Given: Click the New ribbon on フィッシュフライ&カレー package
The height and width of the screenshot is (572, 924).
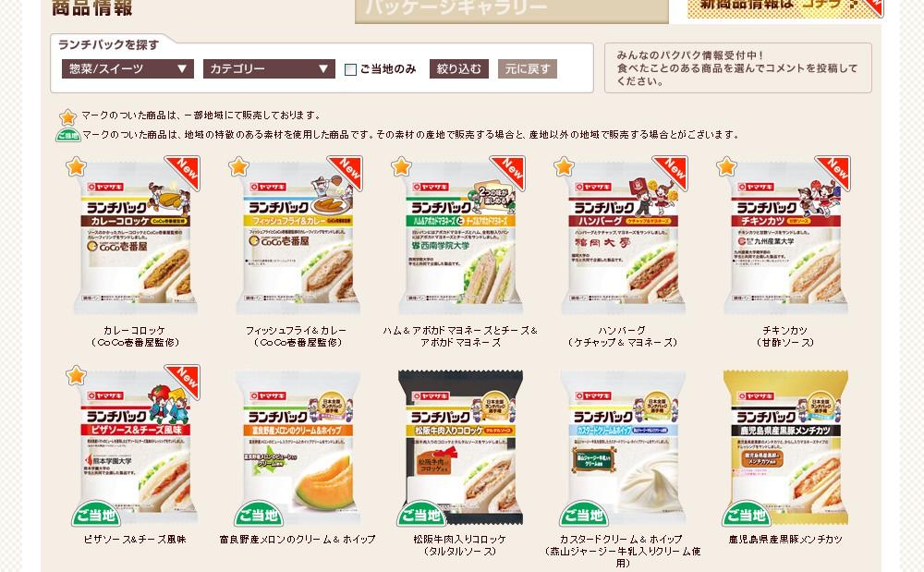Looking at the screenshot, I should coord(346,172).
